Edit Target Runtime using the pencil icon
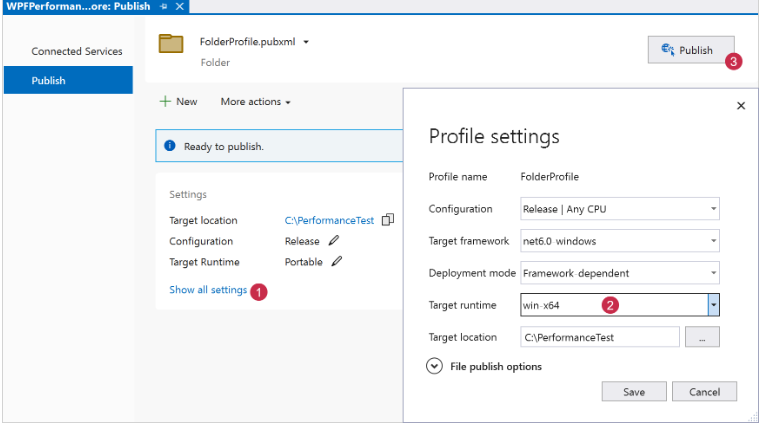The width and height of the screenshot is (761, 425). pyautogui.click(x=336, y=262)
